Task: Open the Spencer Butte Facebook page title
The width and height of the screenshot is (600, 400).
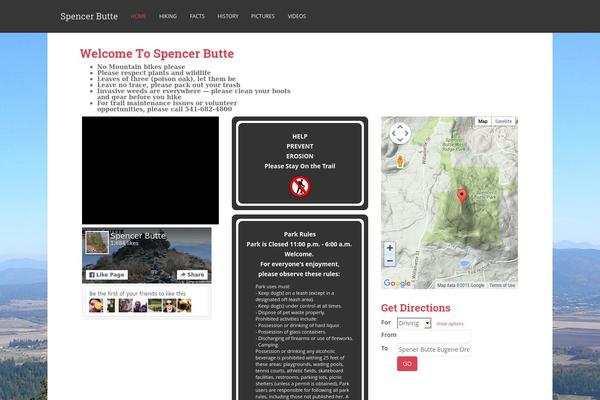Action: [x=138, y=236]
